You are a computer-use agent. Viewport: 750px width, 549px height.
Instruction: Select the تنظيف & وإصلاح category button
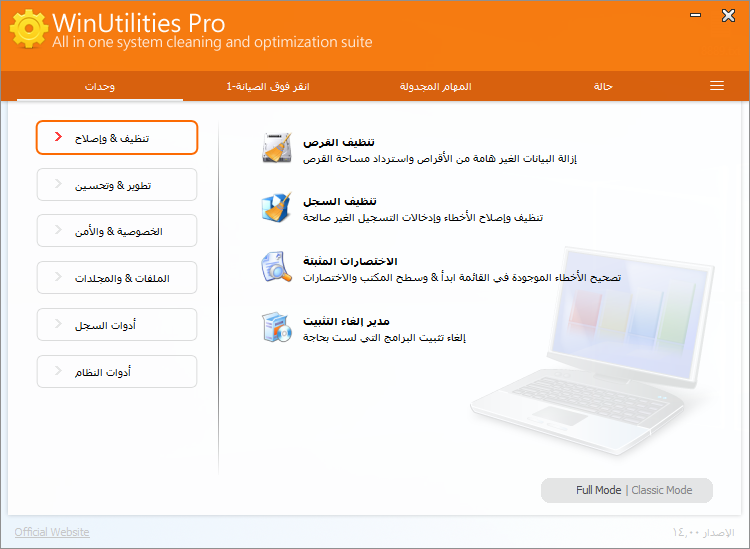pos(117,138)
